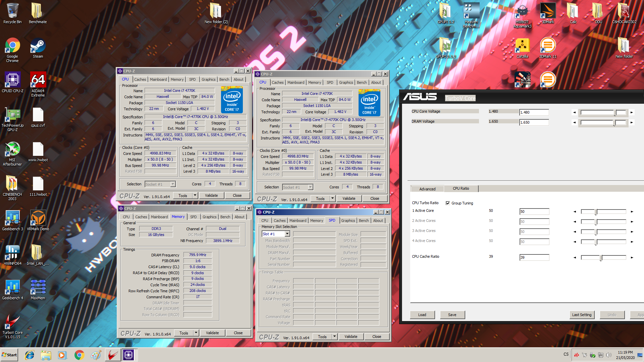Click Validate in the SPD CPU-Z window
This screenshot has height=362, width=644.
pyautogui.click(x=351, y=337)
